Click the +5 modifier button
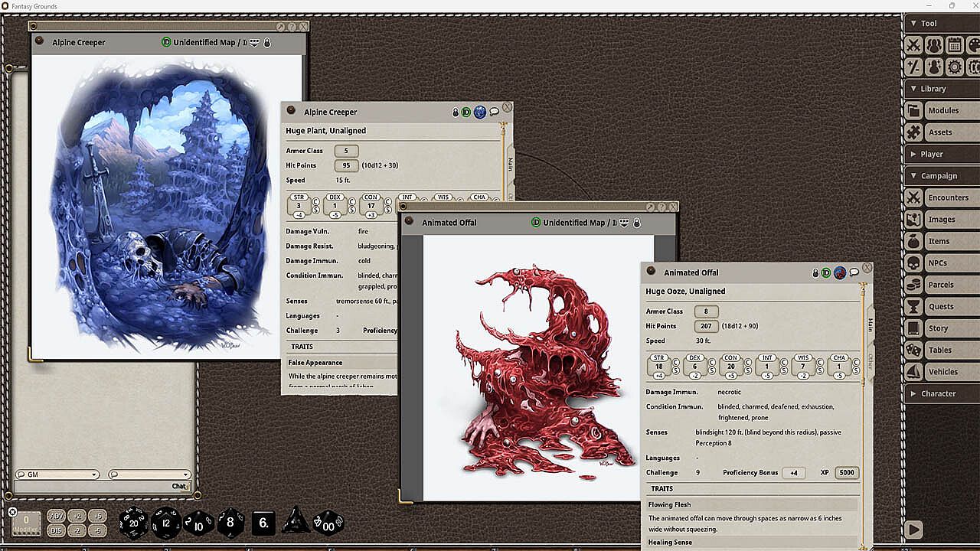 pyautogui.click(x=96, y=516)
